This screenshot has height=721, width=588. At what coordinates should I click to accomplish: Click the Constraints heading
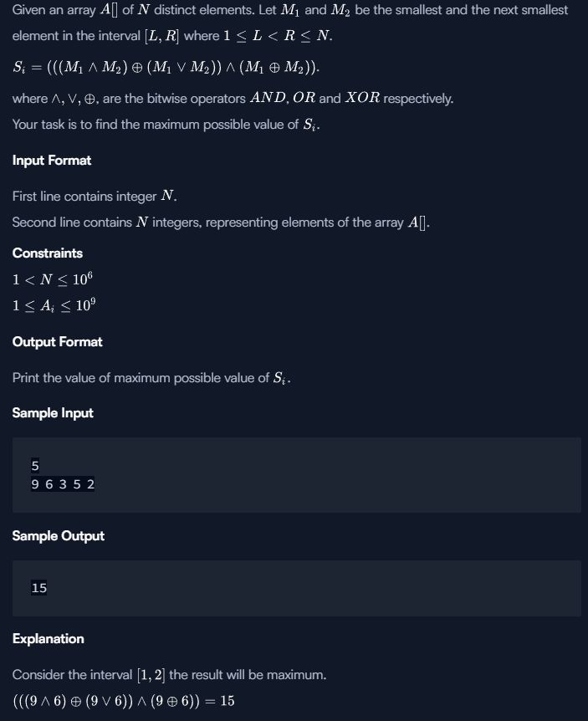click(x=48, y=253)
